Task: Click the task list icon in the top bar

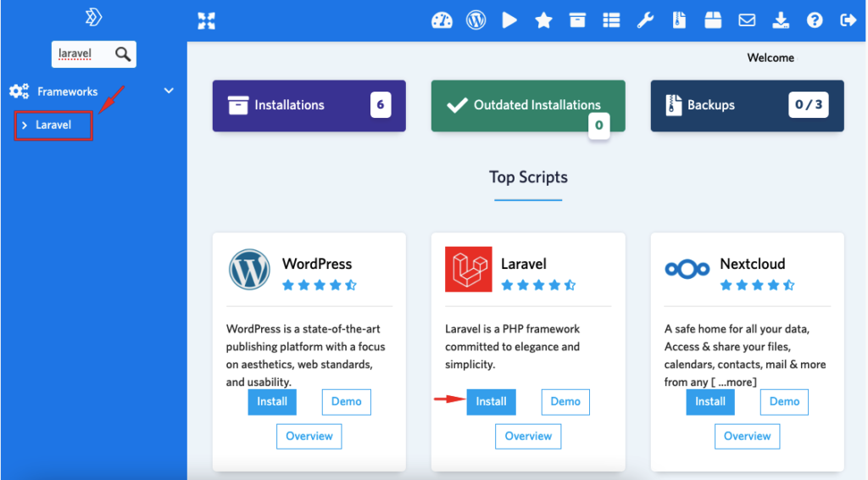Action: (611, 20)
